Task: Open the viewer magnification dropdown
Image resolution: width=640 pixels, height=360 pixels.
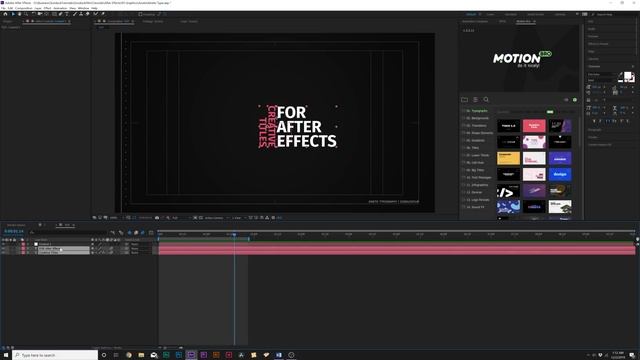Action: click(114, 218)
